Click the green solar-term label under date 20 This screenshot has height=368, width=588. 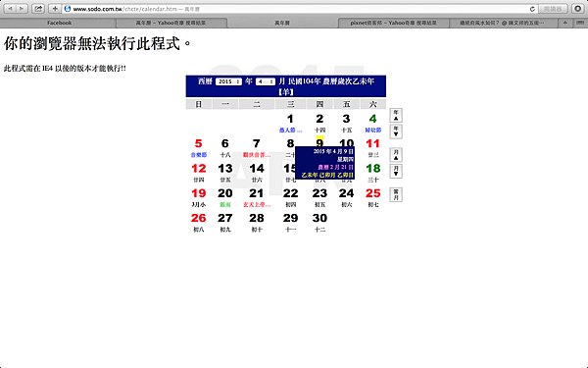tap(225, 205)
